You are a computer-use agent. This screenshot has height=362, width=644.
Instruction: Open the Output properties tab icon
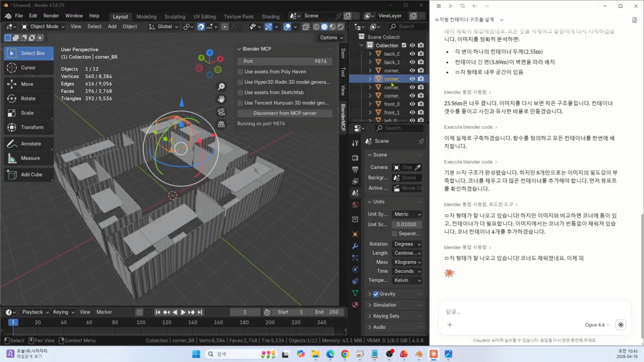coord(355,169)
